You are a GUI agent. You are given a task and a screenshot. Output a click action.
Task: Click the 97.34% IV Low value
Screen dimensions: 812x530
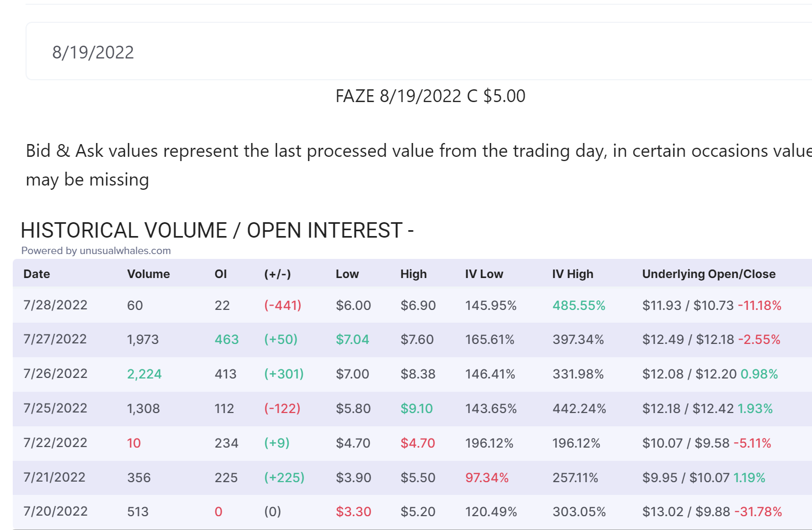[x=487, y=477]
